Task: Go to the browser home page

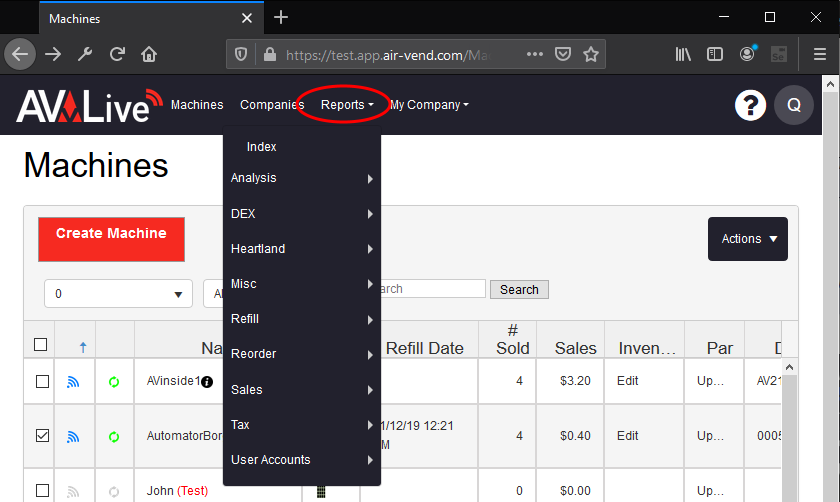Action: pos(149,54)
